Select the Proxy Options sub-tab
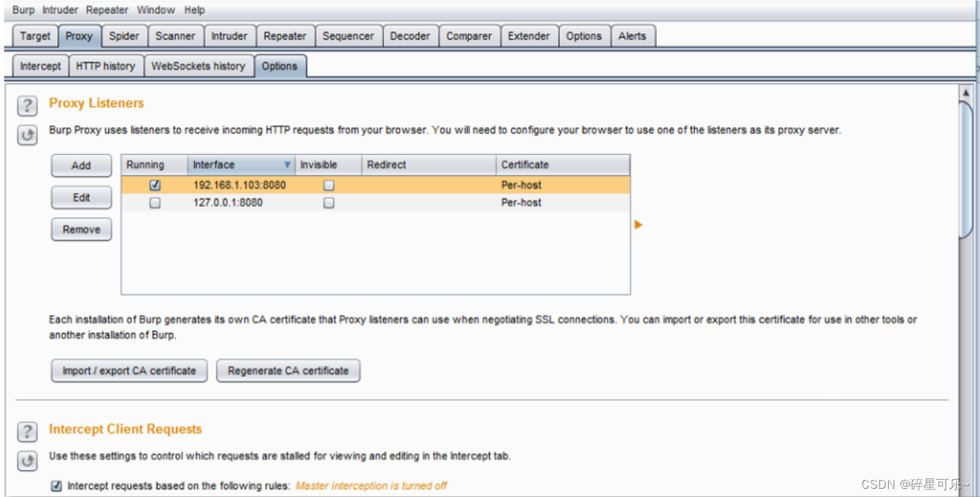 [280, 66]
